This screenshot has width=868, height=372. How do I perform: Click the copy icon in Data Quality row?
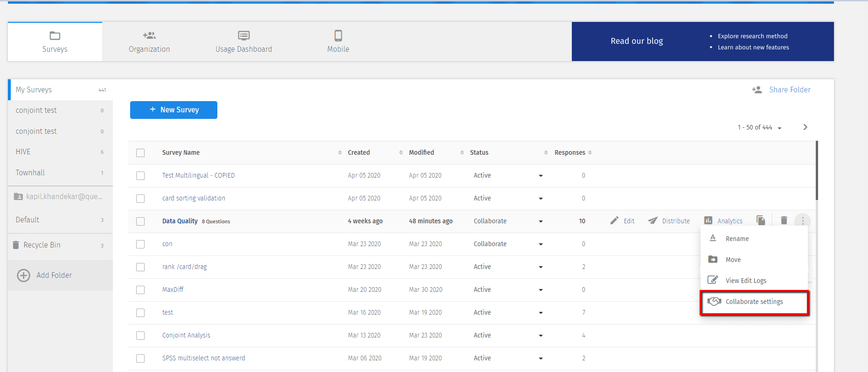click(761, 220)
